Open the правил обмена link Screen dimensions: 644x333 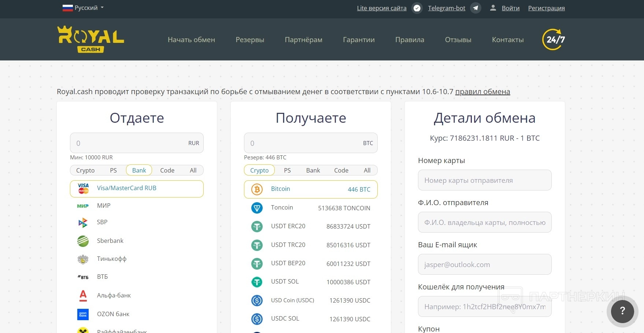click(482, 92)
